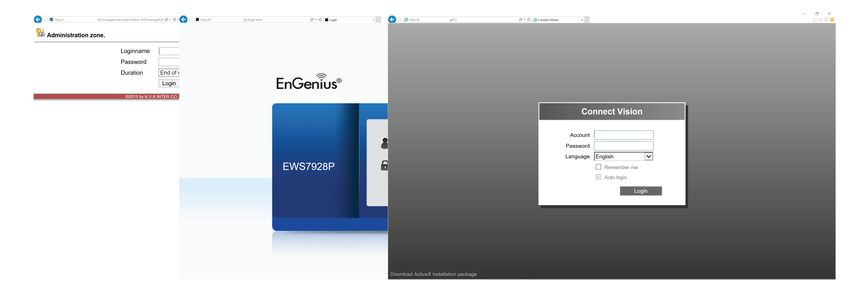Click forward arrow in Connect Vision browser
This screenshot has height=292, width=868.
[x=400, y=20]
